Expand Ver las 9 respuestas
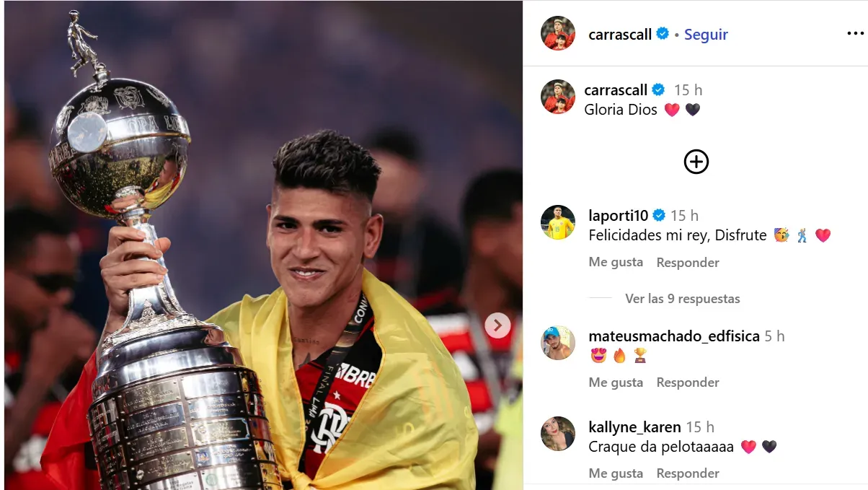 pyautogui.click(x=683, y=298)
